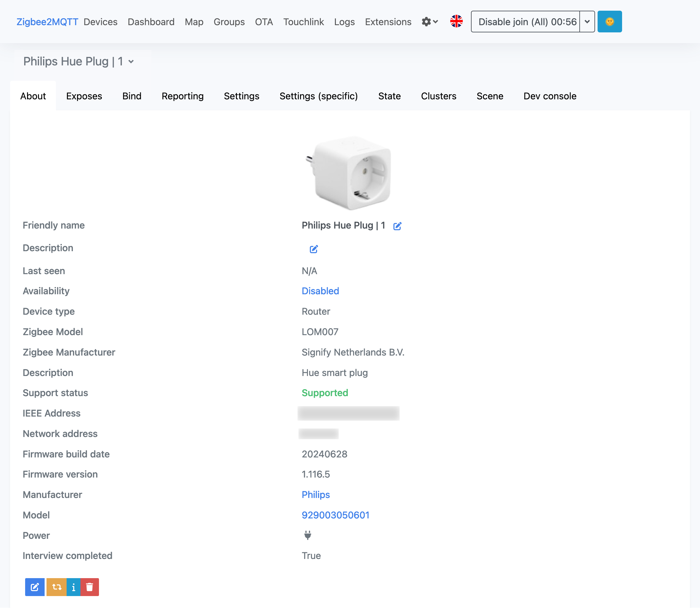Click the Availability disabled status

(320, 290)
